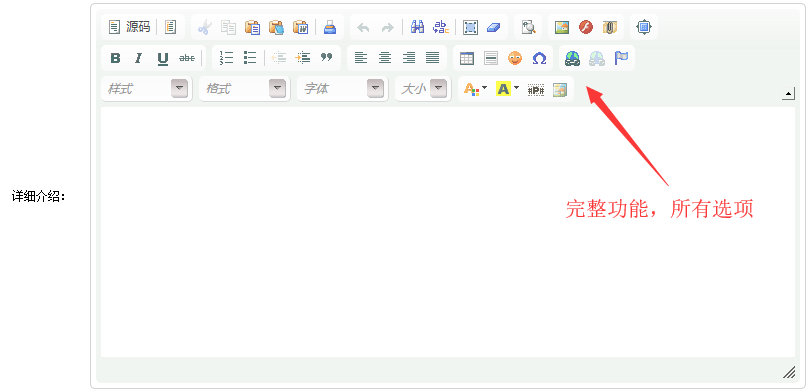Click inside the editor text area
Image resolution: width=810 pixels, height=389 pixels.
(x=447, y=231)
